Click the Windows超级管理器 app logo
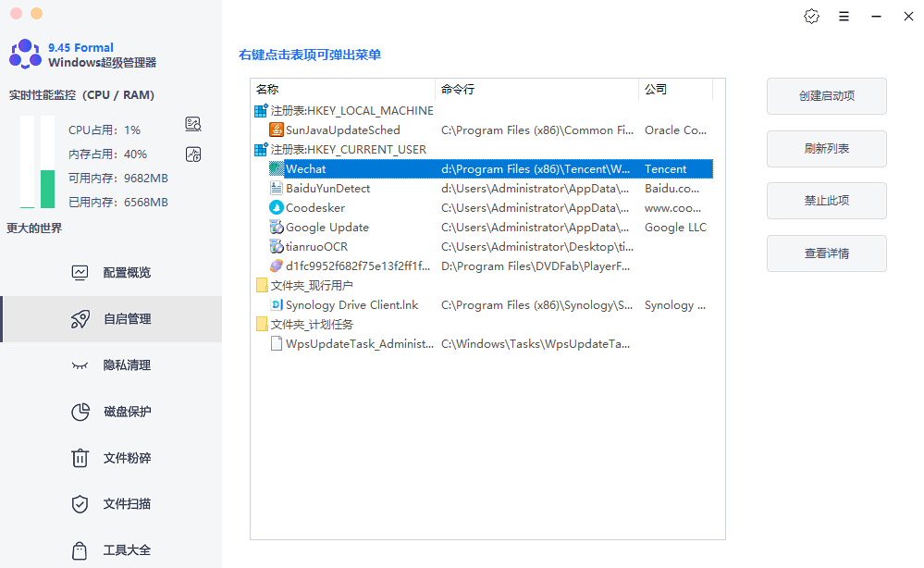This screenshot has width=924, height=568. pyautogui.click(x=24, y=53)
